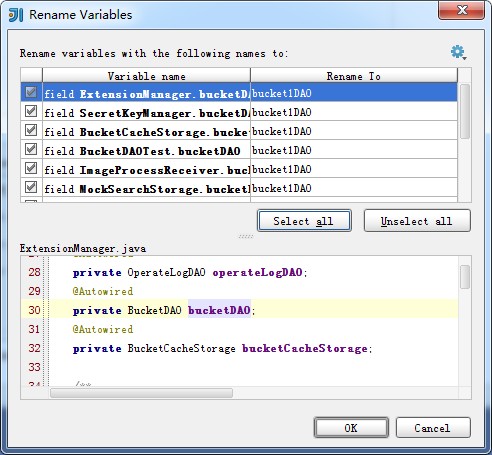The image size is (492, 455).
Task: Edit Rename To cell for BucketDAOTest row
Action: pyautogui.click(x=354, y=150)
